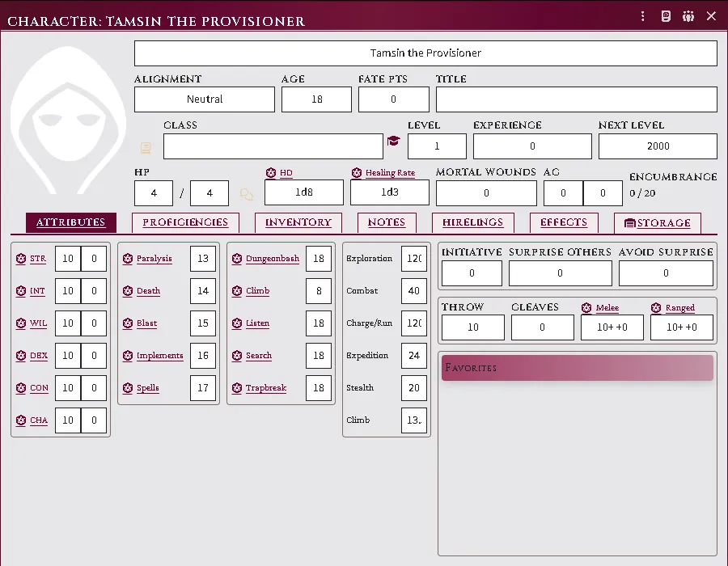Click the Experience input field
Screen dimensions: 728x566
tap(532, 146)
